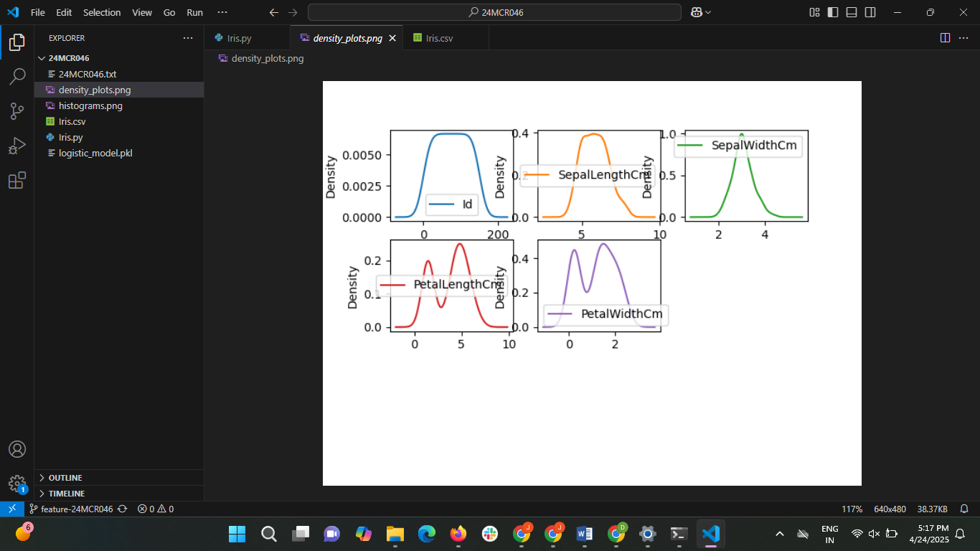Open Microsoft Edge from taskbar
This screenshot has width=980, height=551.
[426, 534]
